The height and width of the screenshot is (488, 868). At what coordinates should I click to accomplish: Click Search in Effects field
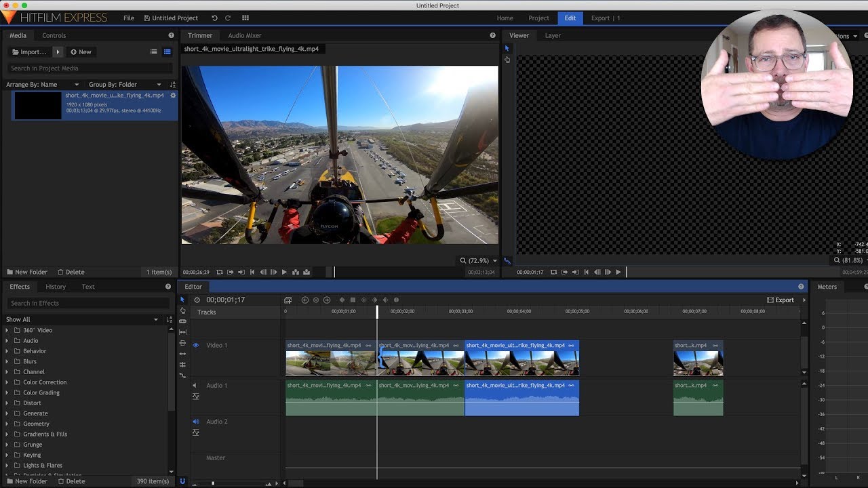[x=87, y=303]
